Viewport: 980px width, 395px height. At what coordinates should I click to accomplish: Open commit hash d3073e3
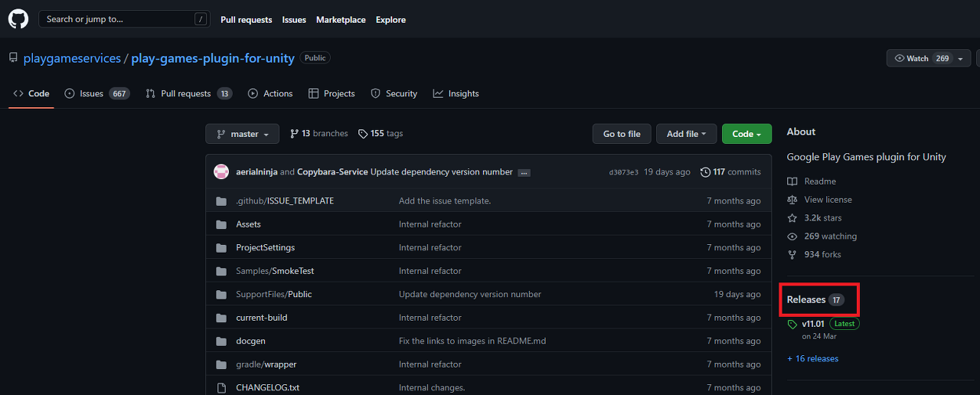pyautogui.click(x=623, y=172)
